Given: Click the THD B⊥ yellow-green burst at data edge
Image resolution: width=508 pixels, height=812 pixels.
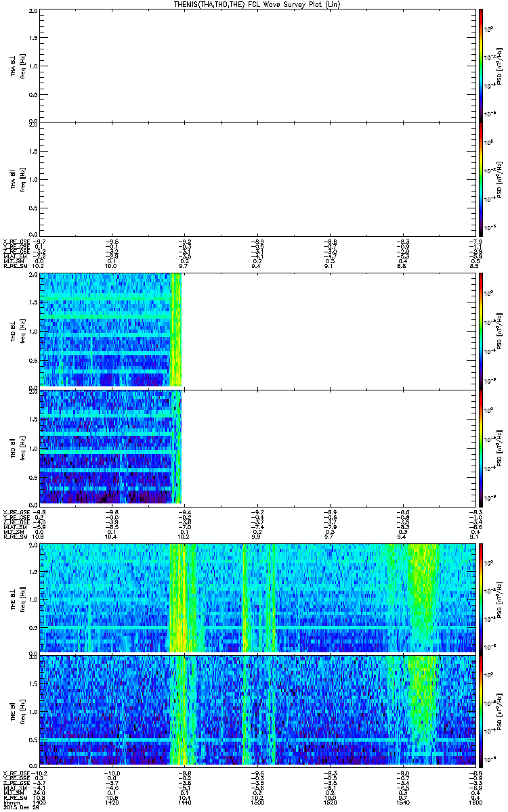Looking at the screenshot, I should pos(175,330).
